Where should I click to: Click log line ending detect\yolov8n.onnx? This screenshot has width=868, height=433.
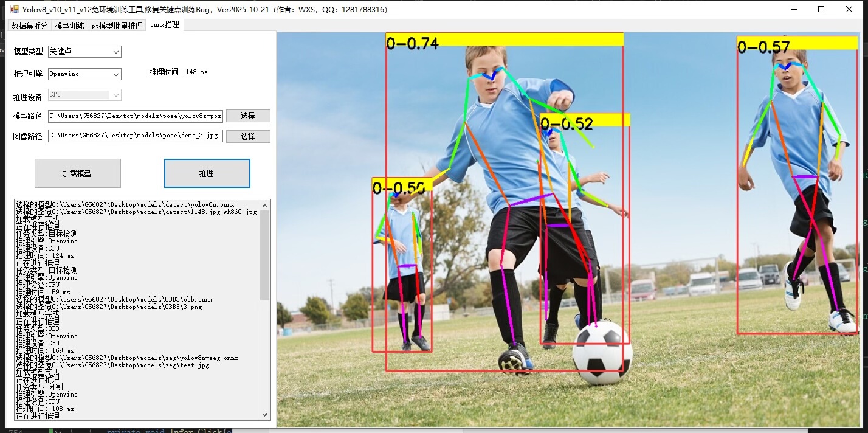[125, 205]
